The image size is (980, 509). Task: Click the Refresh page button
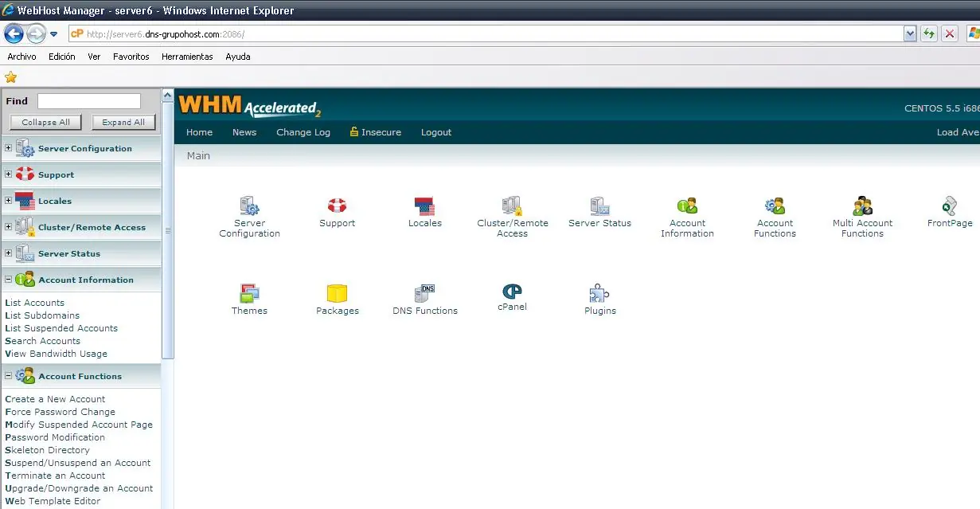coord(928,33)
